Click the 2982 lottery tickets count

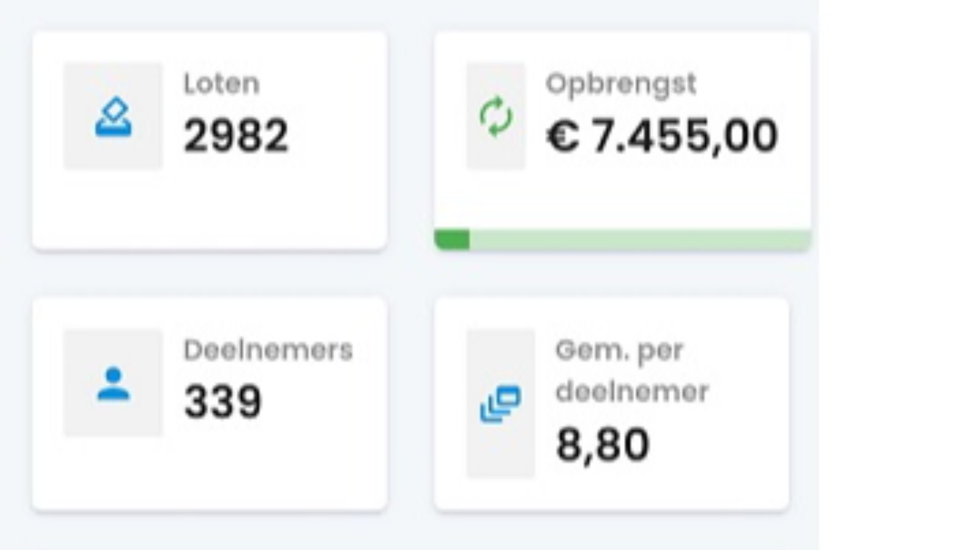(236, 136)
